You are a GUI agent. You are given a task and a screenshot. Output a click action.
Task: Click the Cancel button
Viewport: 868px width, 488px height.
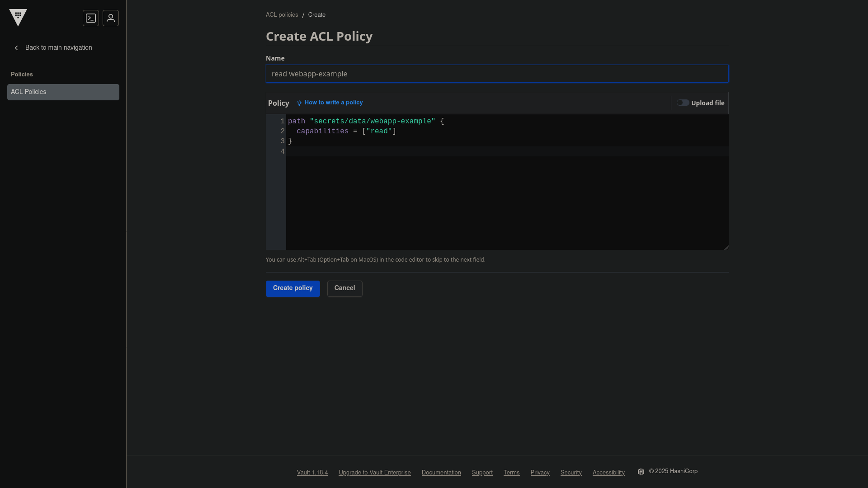pyautogui.click(x=344, y=288)
